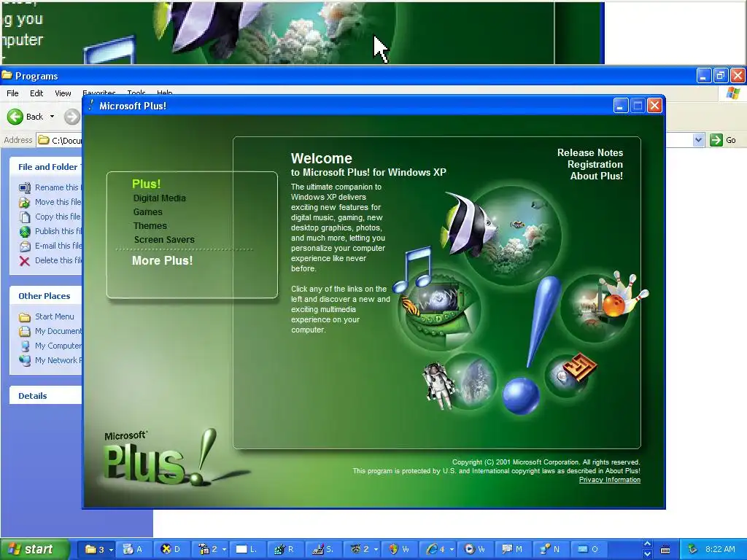Viewport: 747px width, 560px height.
Task: Click the taskbar button labeled M
Action: click(514, 550)
